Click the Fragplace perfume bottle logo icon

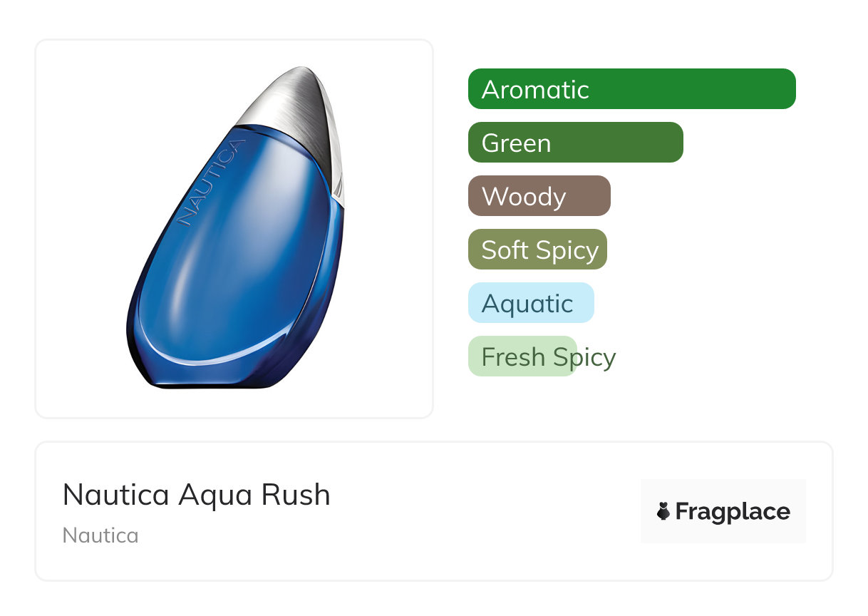[663, 511]
